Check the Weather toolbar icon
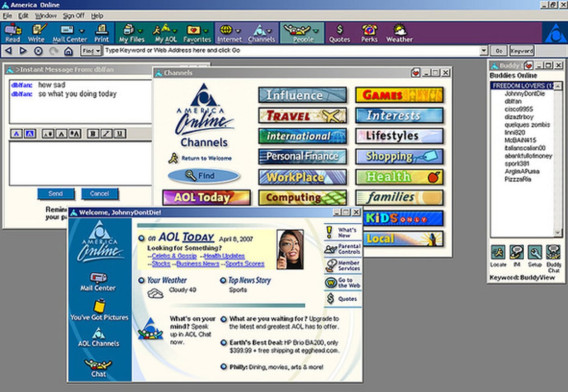Image resolution: width=568 pixels, height=392 pixels. (x=399, y=30)
